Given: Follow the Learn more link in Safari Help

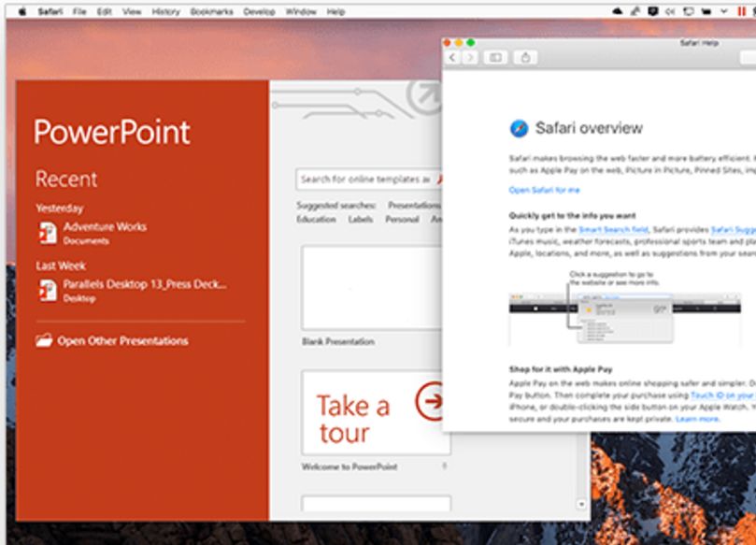Looking at the screenshot, I should point(698,419).
